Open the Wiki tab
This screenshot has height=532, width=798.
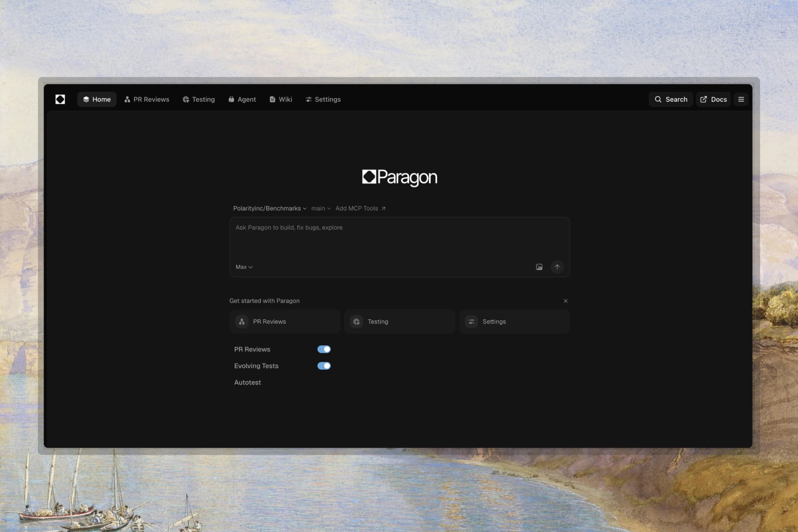[281, 99]
